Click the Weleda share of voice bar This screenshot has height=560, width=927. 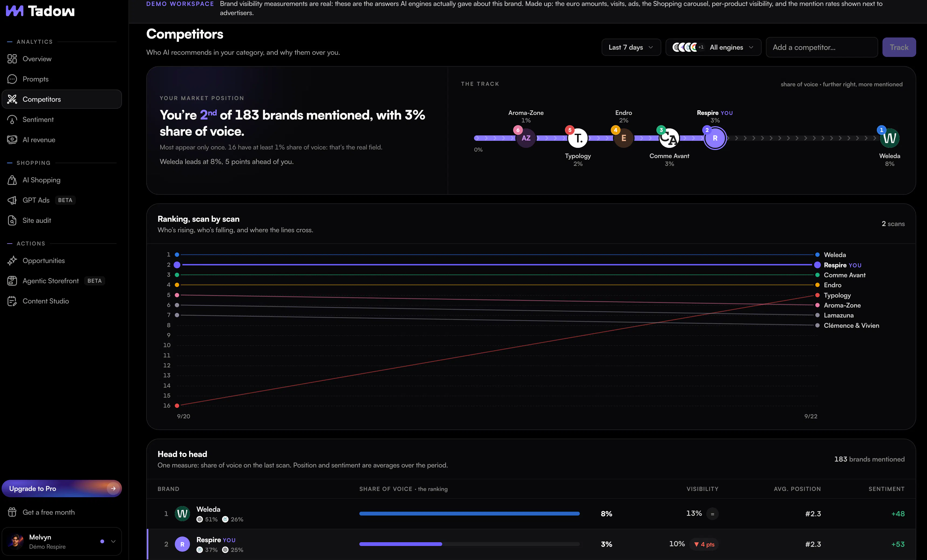469,514
